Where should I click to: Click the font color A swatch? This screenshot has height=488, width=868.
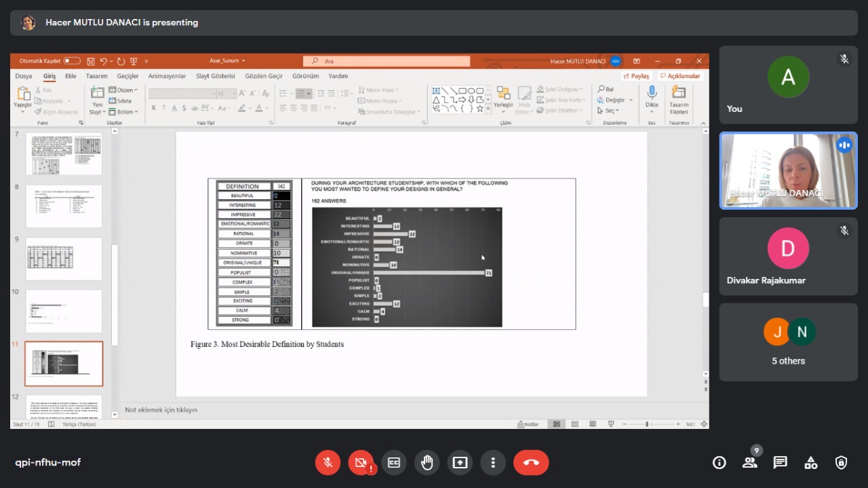tap(258, 108)
